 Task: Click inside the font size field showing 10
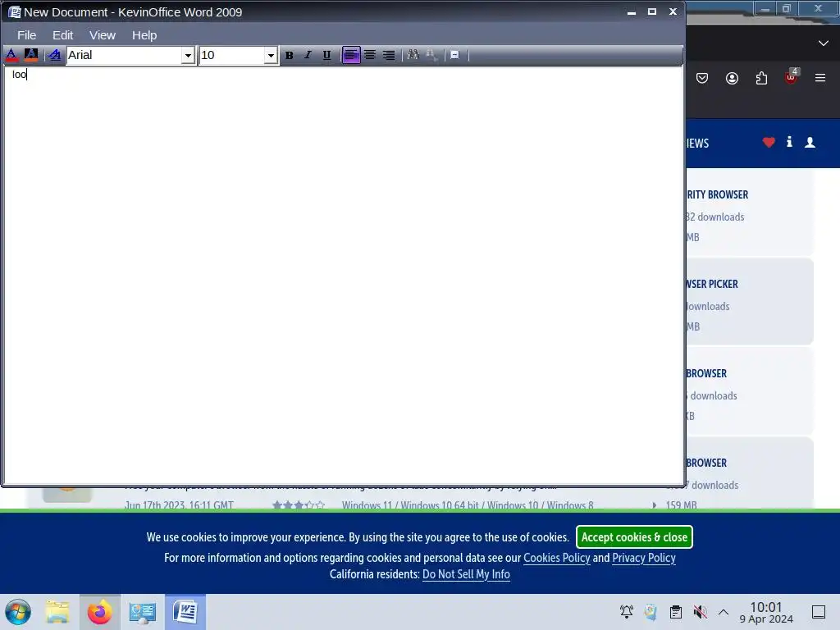232,55
